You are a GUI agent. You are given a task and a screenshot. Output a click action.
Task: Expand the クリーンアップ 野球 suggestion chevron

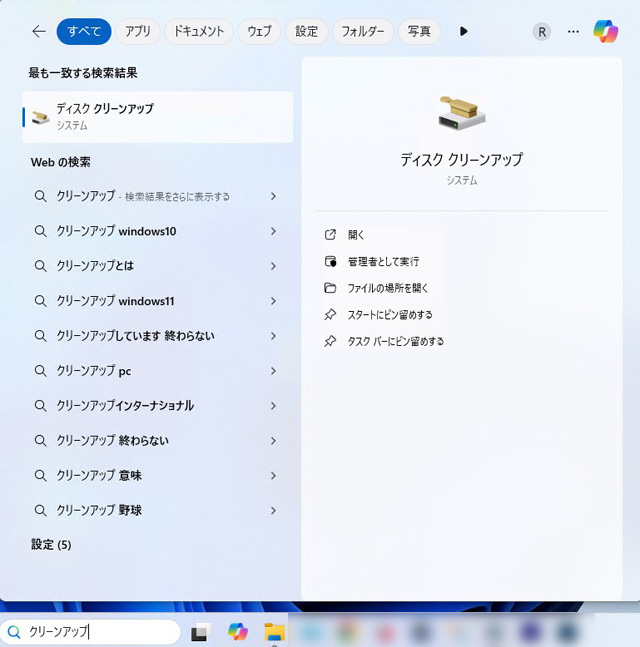(x=273, y=510)
